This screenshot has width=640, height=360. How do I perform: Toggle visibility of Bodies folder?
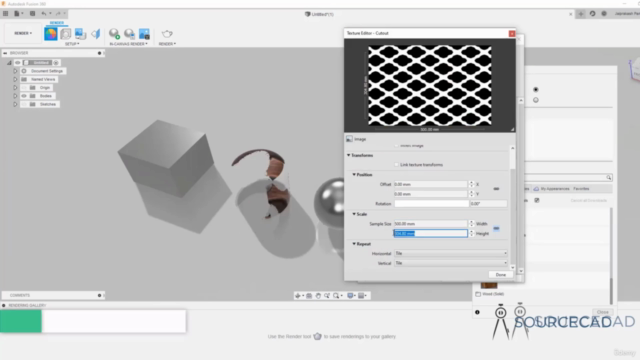click(x=24, y=96)
